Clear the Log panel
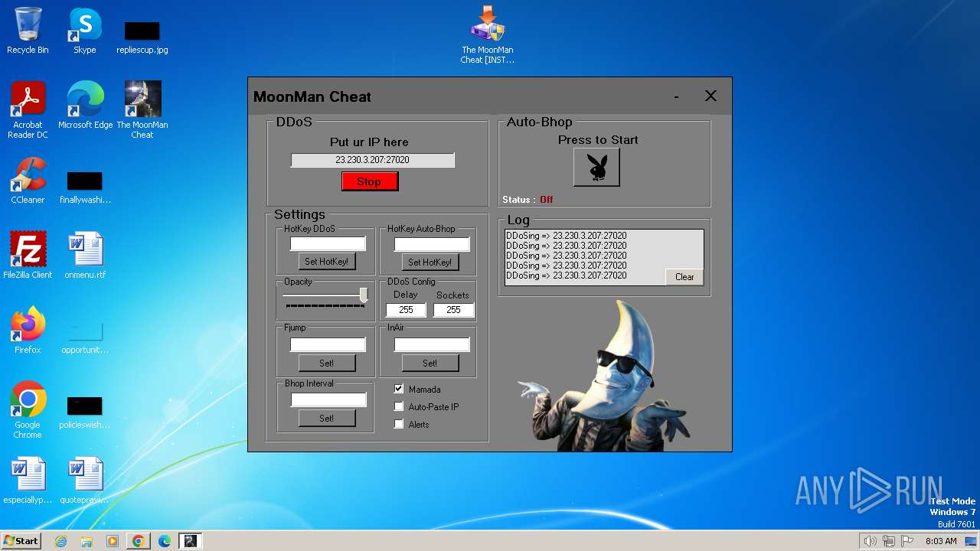This screenshot has width=980, height=551. coord(684,277)
